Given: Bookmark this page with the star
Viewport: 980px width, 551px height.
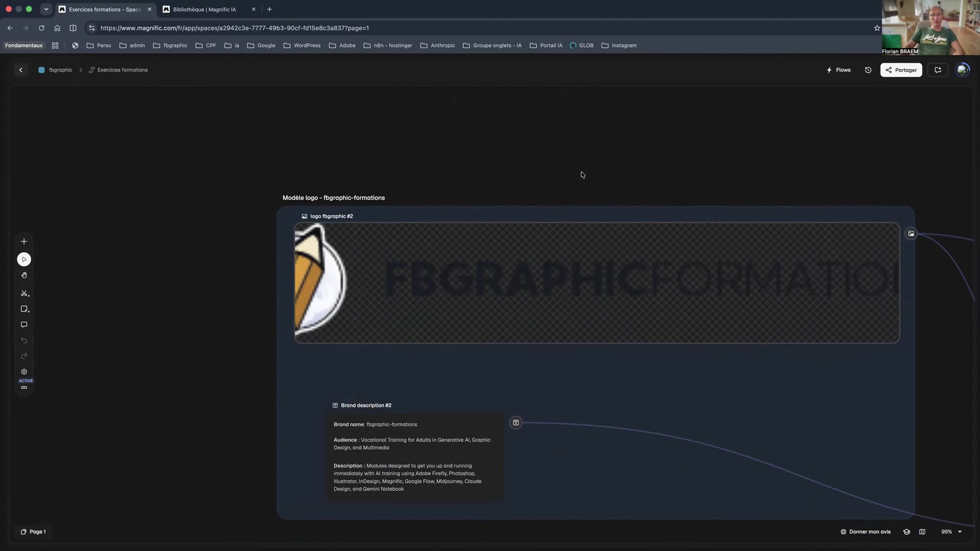Looking at the screenshot, I should click(877, 28).
